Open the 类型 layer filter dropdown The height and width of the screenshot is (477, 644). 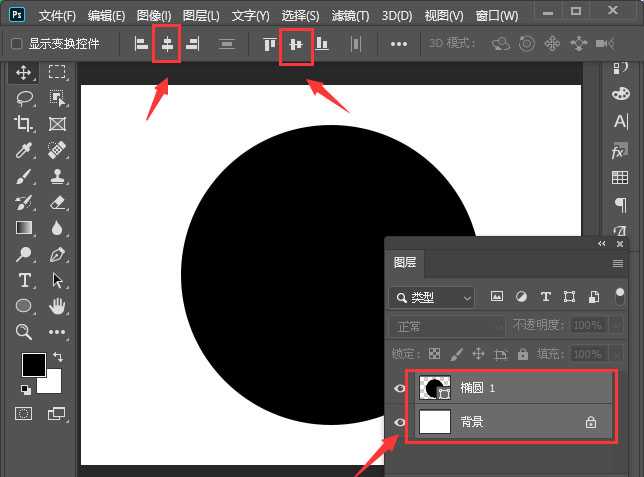coord(432,297)
